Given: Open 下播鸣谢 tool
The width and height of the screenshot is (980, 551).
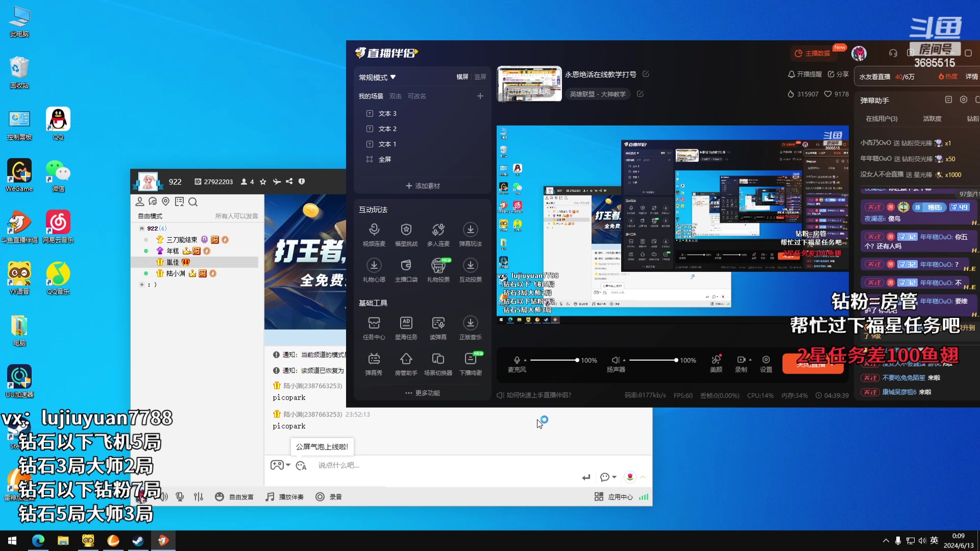Looking at the screenshot, I should tap(470, 364).
